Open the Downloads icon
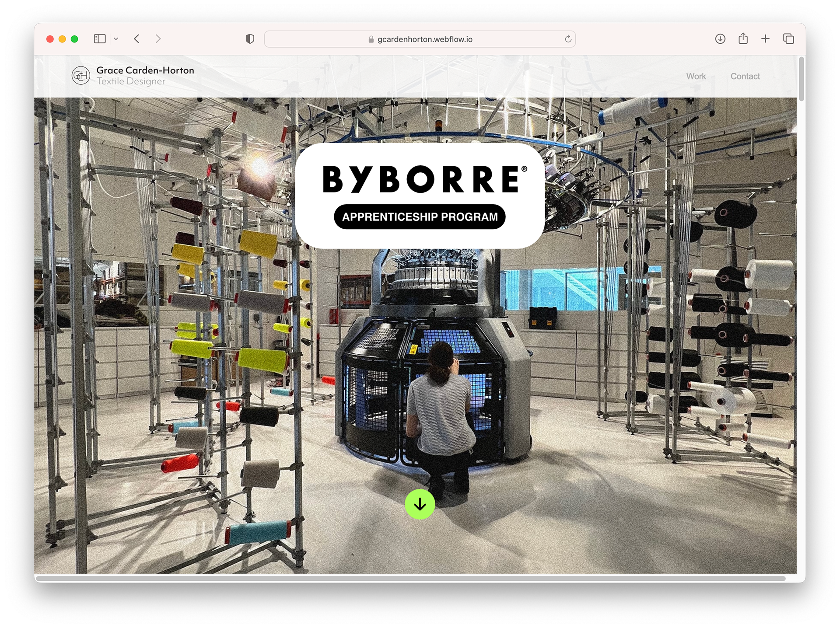This screenshot has width=840, height=628. pyautogui.click(x=720, y=39)
